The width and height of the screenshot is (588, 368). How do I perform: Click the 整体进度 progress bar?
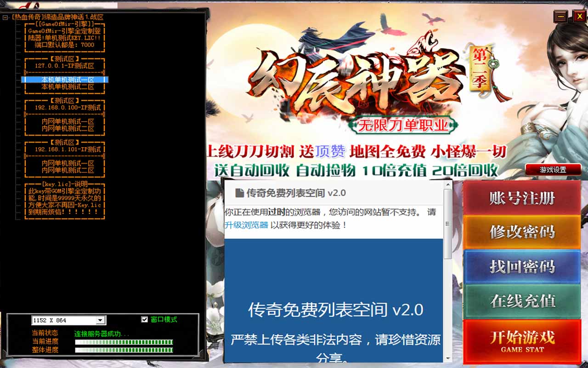124,350
